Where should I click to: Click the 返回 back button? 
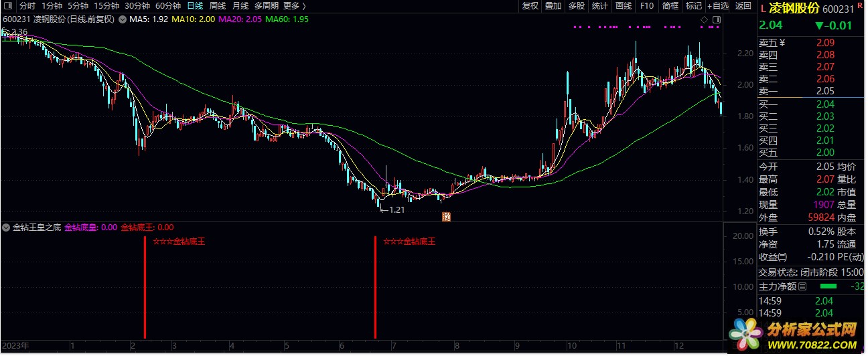coord(743,6)
